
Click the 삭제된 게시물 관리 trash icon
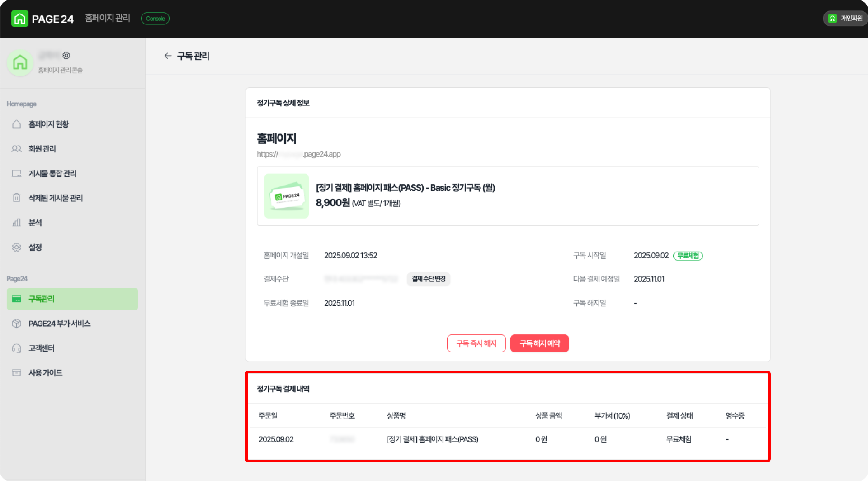point(17,198)
